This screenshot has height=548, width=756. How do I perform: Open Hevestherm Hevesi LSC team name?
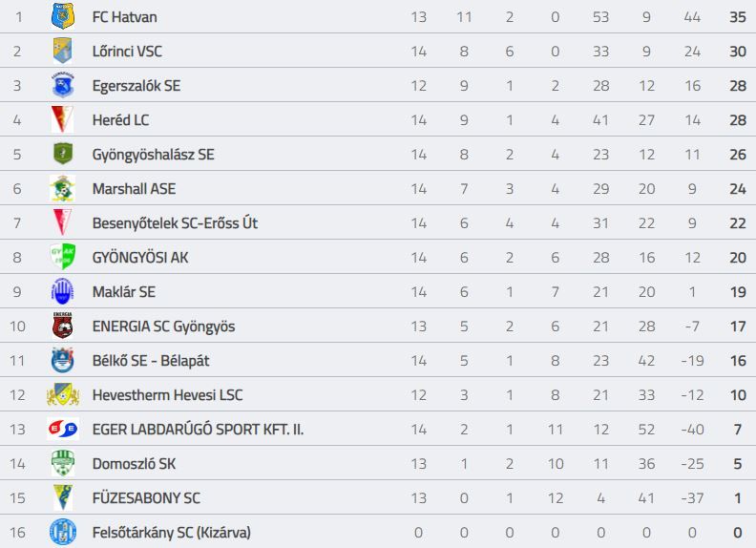point(167,394)
